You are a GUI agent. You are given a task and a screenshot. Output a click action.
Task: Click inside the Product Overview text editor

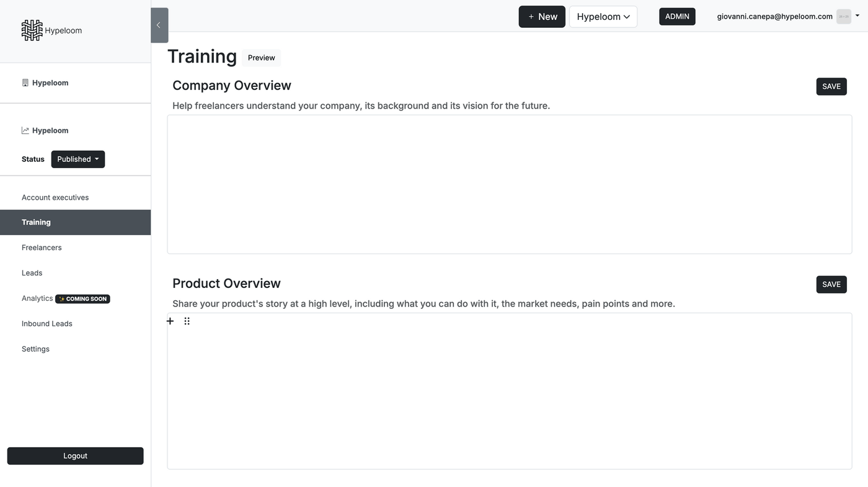click(x=510, y=391)
